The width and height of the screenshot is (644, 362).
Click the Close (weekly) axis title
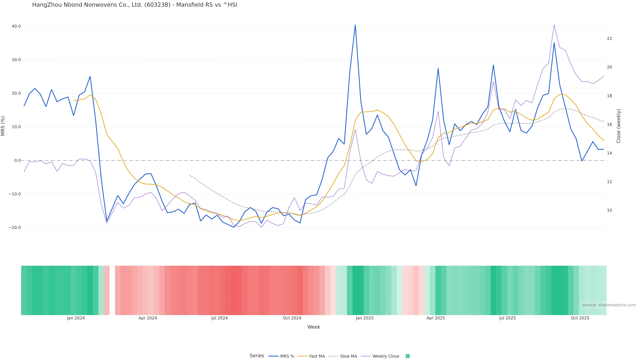coord(619,126)
